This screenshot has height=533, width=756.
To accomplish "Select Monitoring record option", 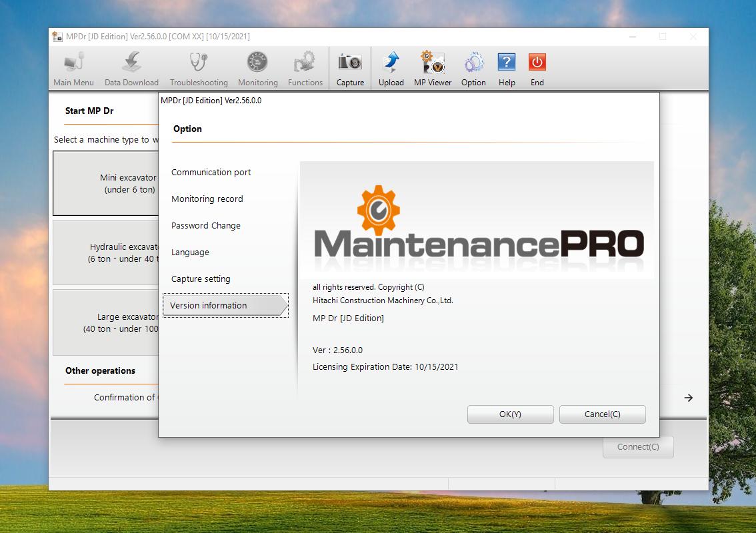I will [x=207, y=199].
